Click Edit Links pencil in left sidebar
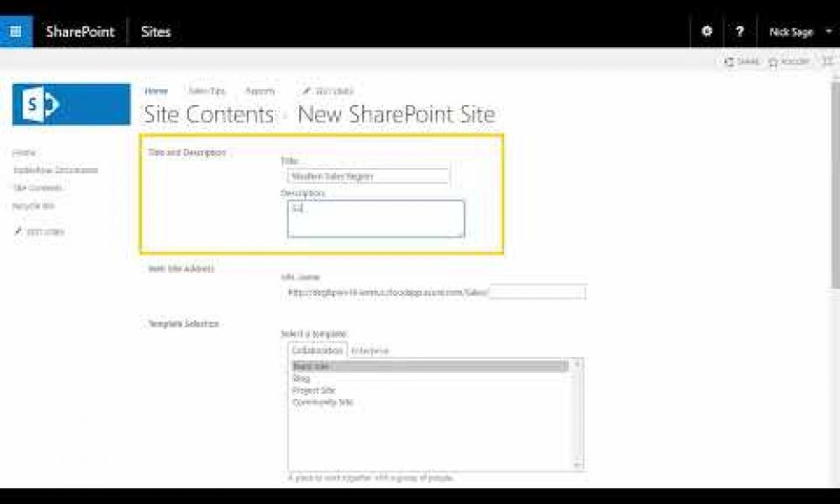The width and height of the screenshot is (840, 504). (39, 232)
